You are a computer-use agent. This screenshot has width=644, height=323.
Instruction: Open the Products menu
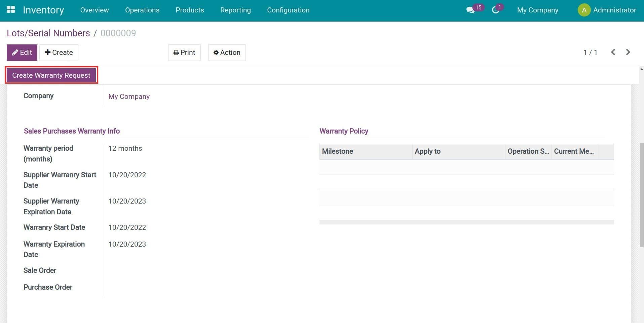pyautogui.click(x=190, y=10)
